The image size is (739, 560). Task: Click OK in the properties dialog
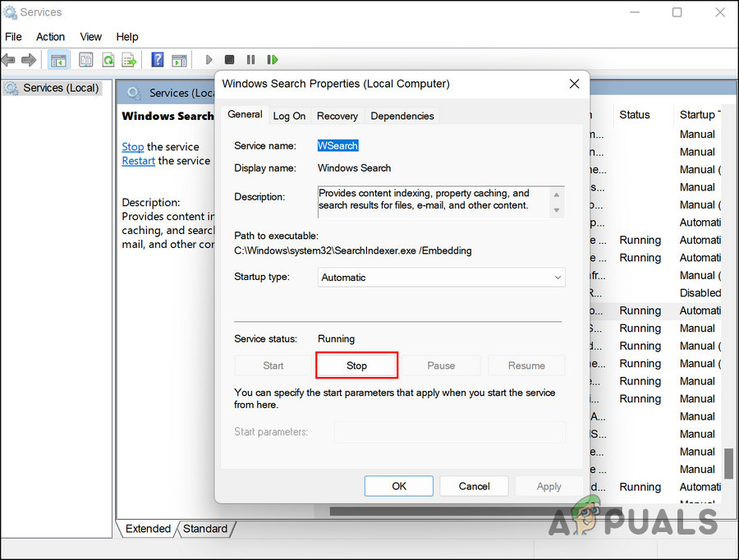pyautogui.click(x=399, y=486)
